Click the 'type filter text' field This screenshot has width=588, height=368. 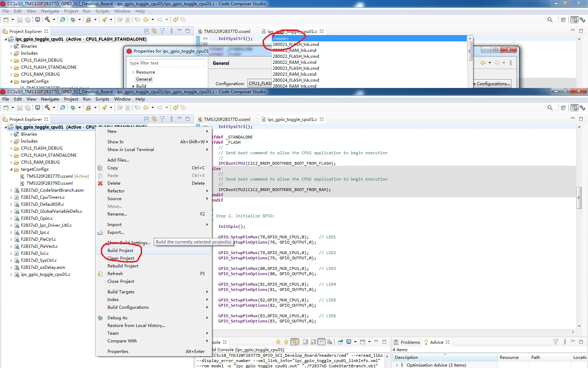click(166, 63)
